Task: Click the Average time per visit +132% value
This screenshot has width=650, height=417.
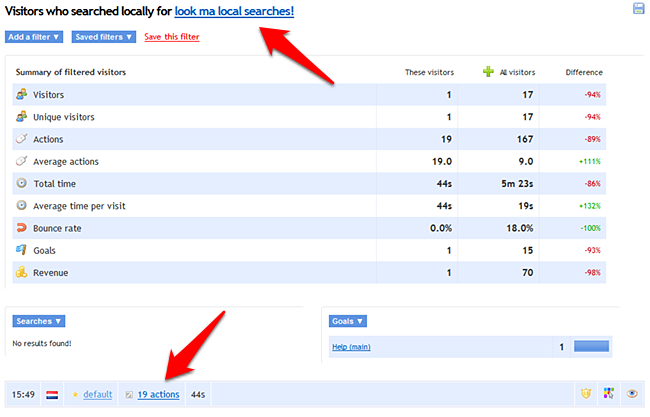Action: click(x=590, y=206)
